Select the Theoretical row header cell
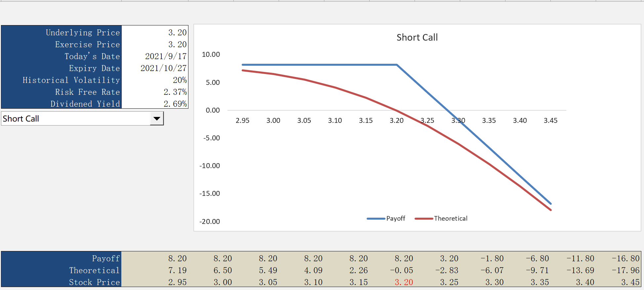 click(61, 270)
